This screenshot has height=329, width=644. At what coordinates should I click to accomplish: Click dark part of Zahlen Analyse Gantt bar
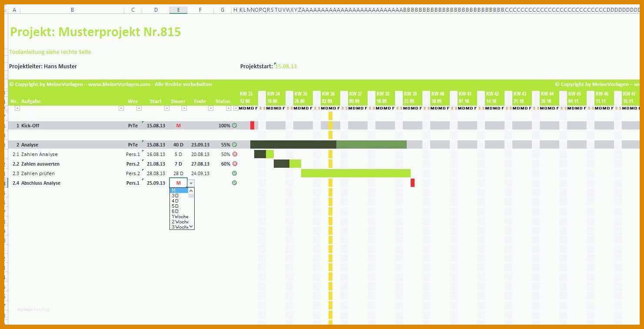260,154
